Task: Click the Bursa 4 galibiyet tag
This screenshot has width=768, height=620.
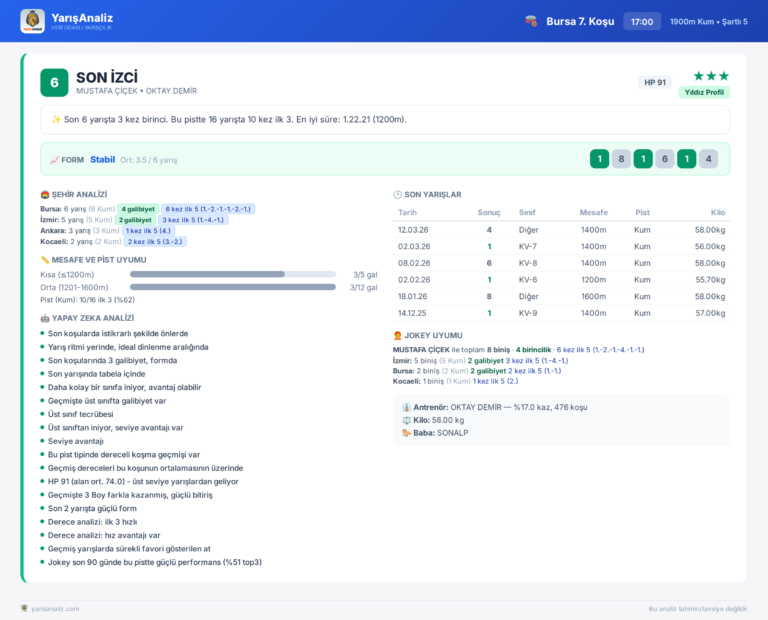Action: click(x=138, y=209)
